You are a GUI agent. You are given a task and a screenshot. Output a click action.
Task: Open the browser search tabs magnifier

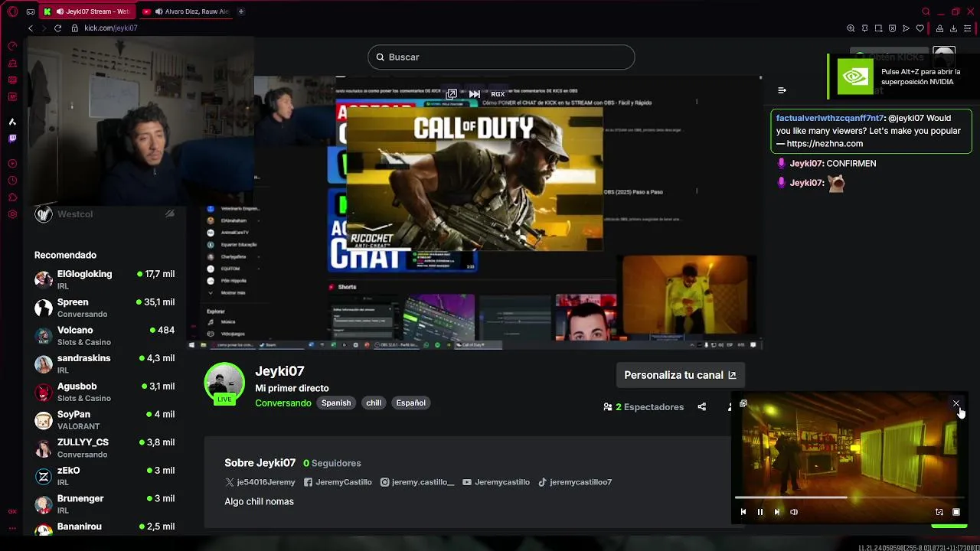(x=926, y=11)
